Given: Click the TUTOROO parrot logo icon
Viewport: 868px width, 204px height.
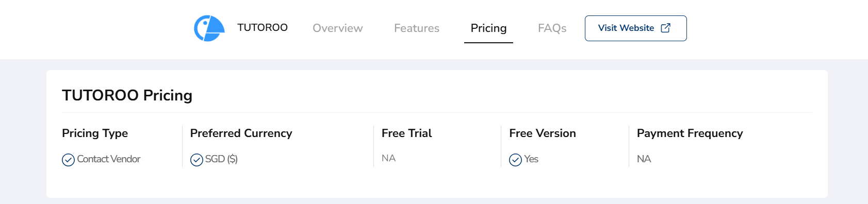Looking at the screenshot, I should click(209, 28).
